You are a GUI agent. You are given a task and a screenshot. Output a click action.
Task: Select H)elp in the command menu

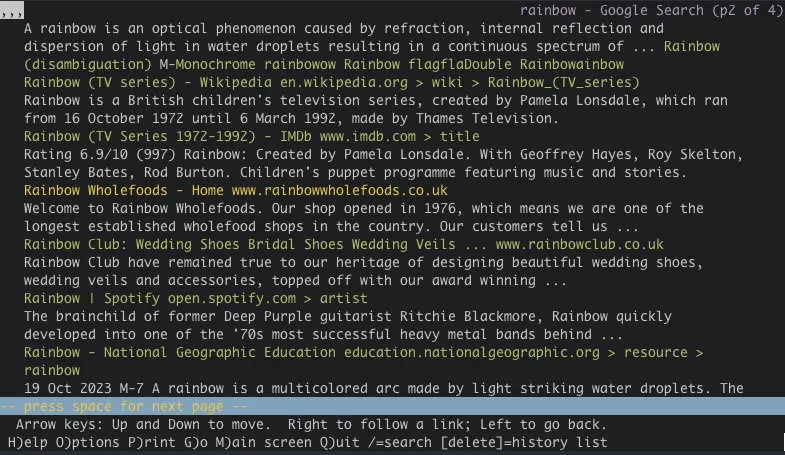click(x=28, y=443)
